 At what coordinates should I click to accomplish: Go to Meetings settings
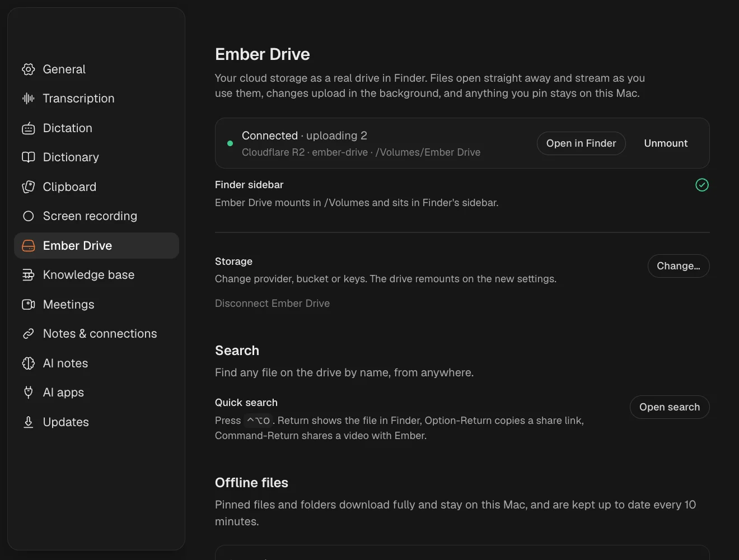pyautogui.click(x=96, y=305)
